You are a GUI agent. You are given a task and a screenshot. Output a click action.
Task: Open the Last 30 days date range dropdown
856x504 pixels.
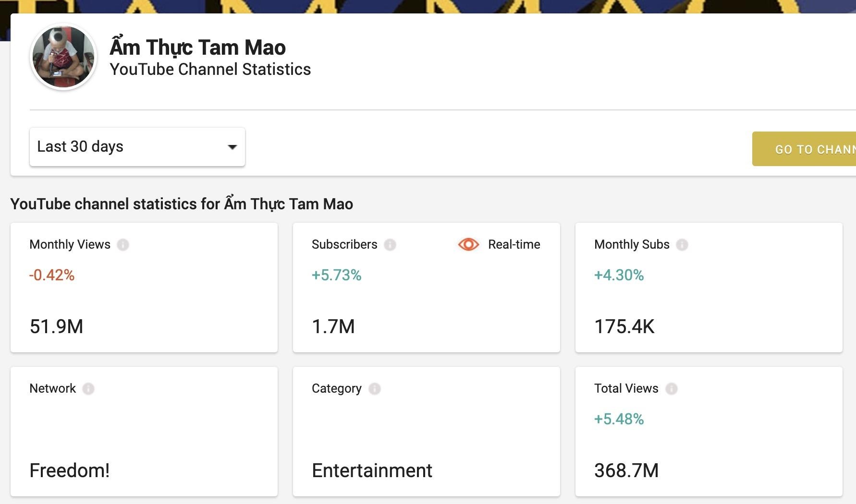(x=136, y=146)
